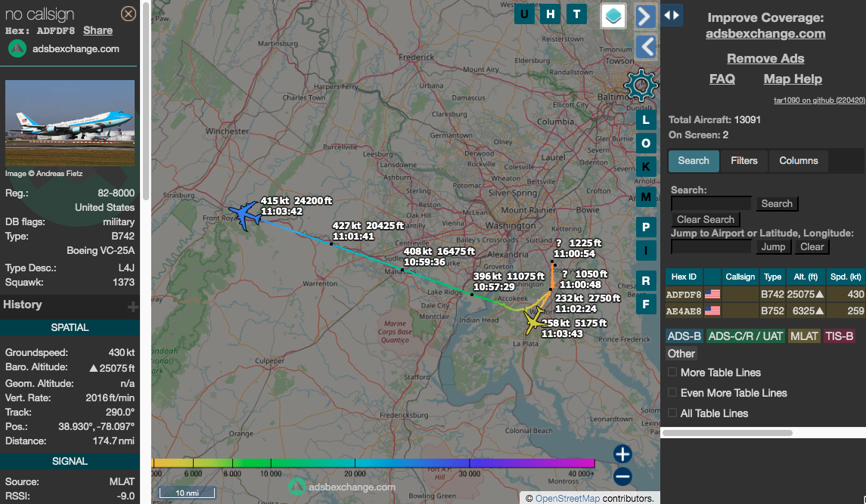Image resolution: width=866 pixels, height=504 pixels.
Task: Click the H map toggle button
Action: click(x=550, y=14)
